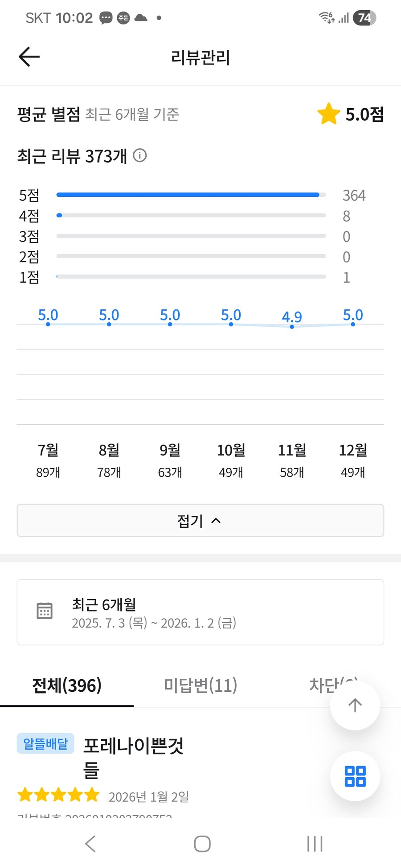Select 7월 column with 89개
401x868 pixels.
(48, 460)
